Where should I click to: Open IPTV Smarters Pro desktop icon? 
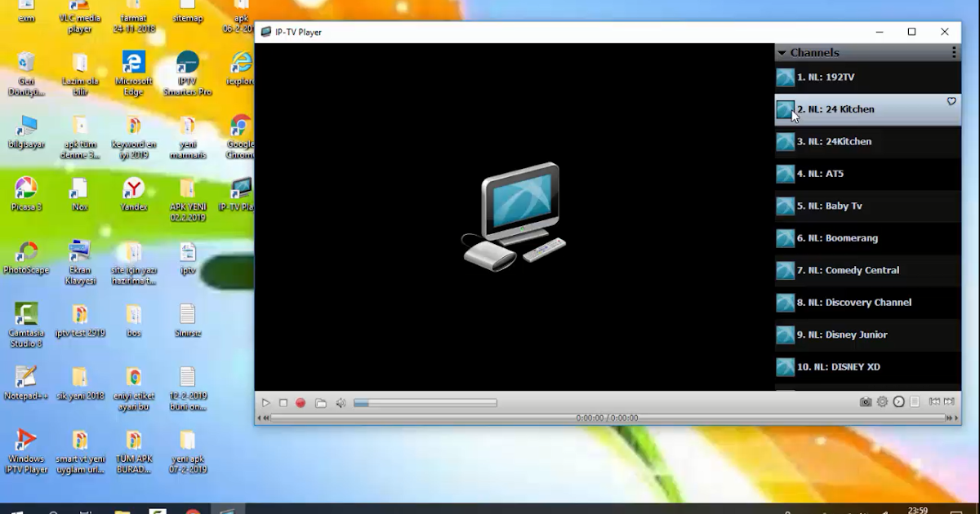click(x=187, y=73)
